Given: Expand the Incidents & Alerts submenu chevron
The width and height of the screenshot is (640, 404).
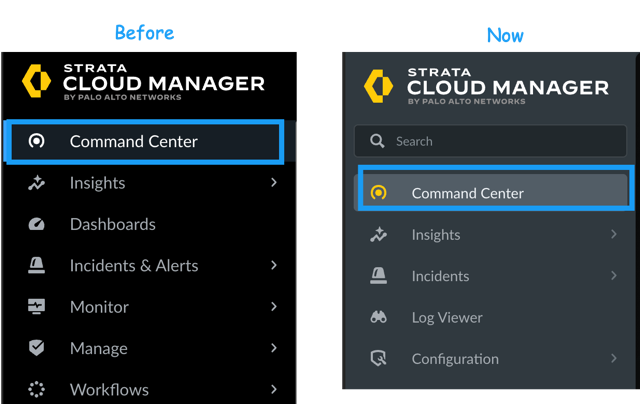Looking at the screenshot, I should pos(273,266).
